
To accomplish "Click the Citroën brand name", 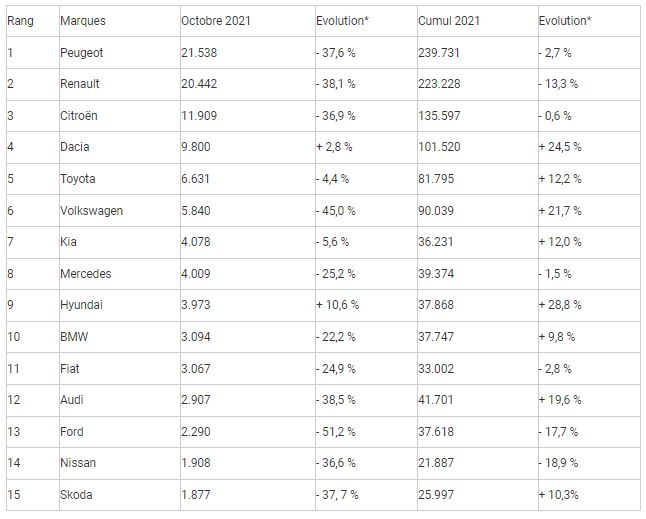I will coord(79,116).
